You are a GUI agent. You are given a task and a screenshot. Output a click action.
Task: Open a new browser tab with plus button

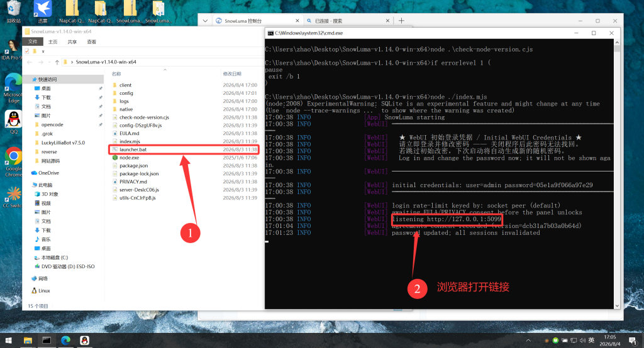401,21
